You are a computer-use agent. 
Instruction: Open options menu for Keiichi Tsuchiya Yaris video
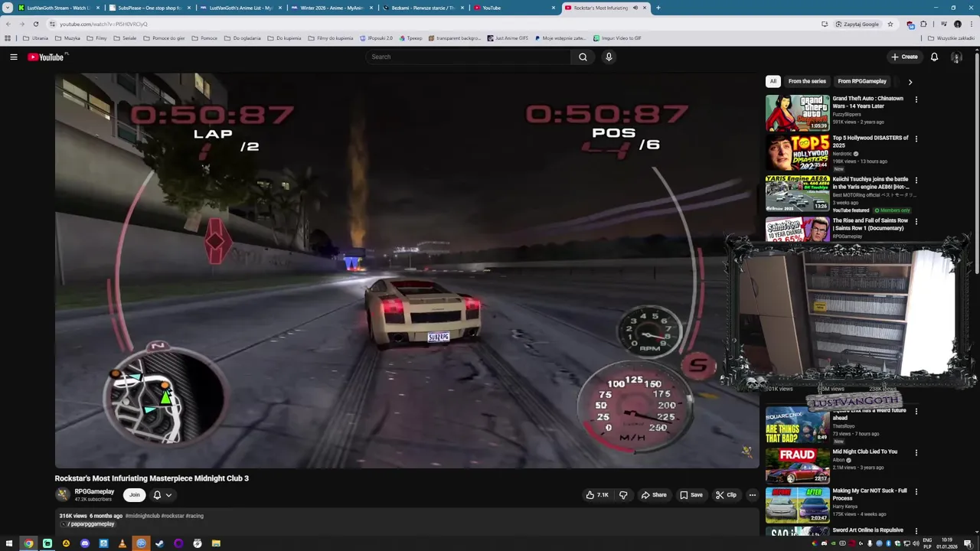point(916,181)
